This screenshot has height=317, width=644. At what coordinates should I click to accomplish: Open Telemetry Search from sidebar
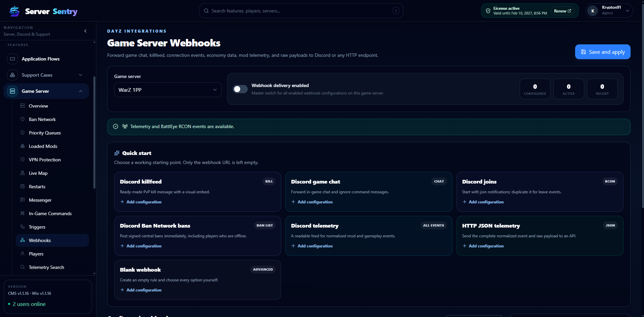click(52, 267)
